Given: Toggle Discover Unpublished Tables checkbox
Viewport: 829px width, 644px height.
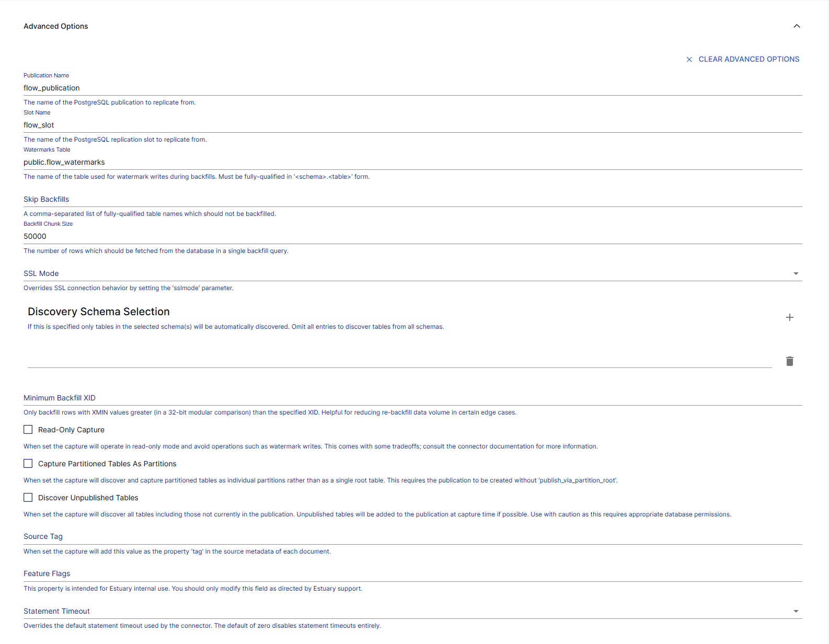Looking at the screenshot, I should pyautogui.click(x=28, y=498).
